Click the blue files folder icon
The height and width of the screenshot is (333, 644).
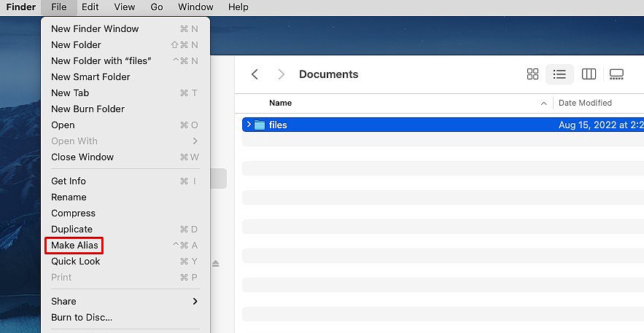(260, 125)
